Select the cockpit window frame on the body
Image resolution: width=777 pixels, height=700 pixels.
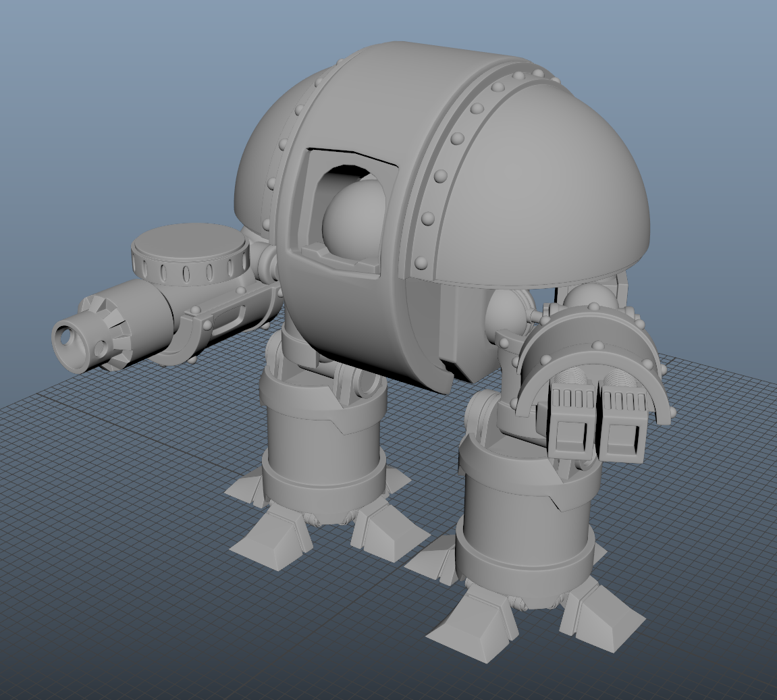coord(345,214)
